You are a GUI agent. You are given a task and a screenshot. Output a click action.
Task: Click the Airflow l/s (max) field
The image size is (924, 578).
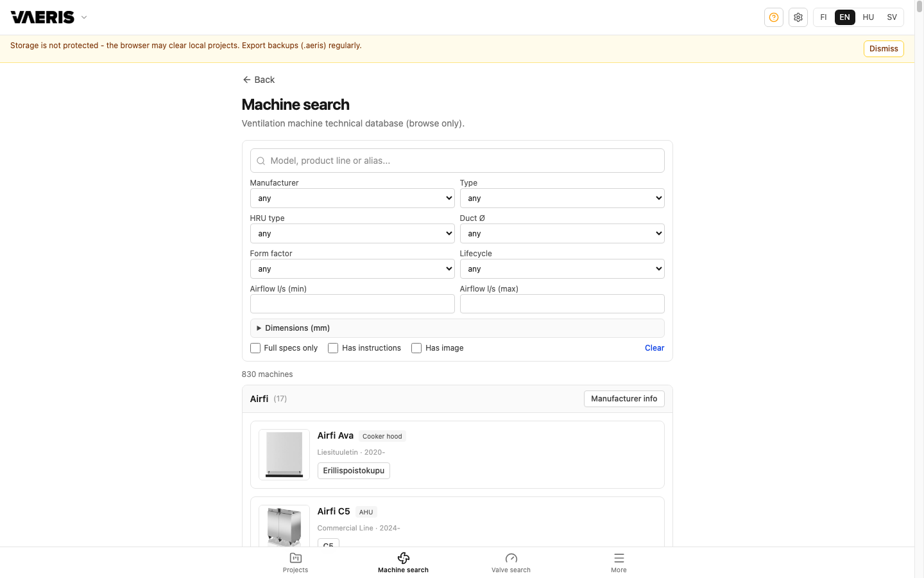pyautogui.click(x=562, y=304)
